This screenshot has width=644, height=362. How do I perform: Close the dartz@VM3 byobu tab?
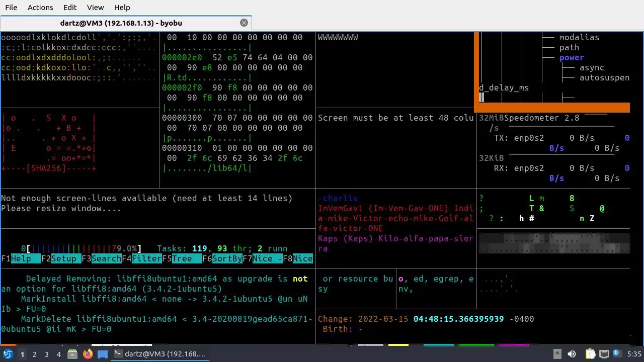[244, 23]
